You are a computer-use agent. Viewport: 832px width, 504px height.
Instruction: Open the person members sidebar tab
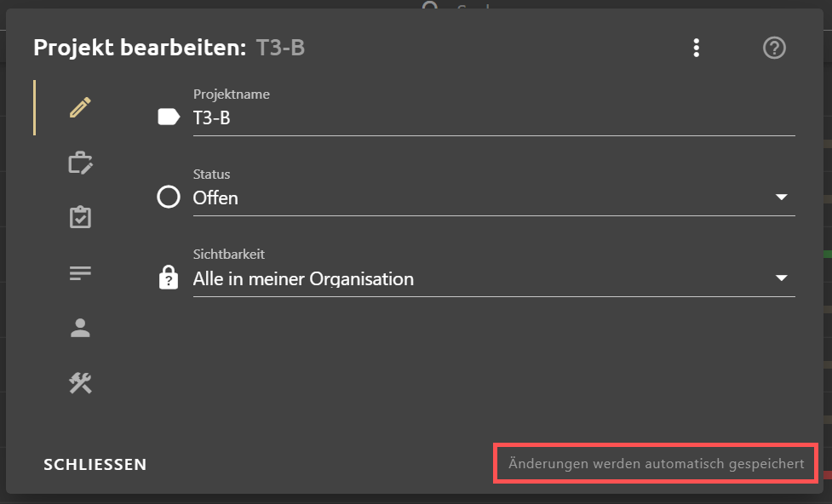tap(80, 328)
